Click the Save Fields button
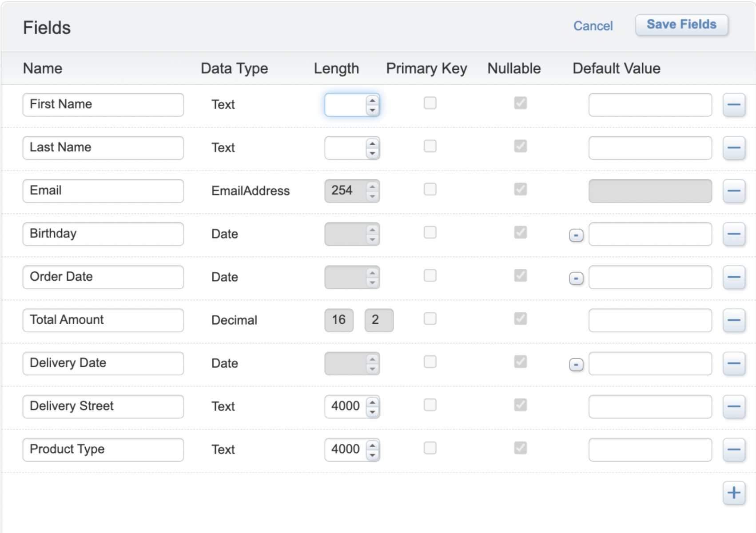The image size is (756, 533). [681, 25]
